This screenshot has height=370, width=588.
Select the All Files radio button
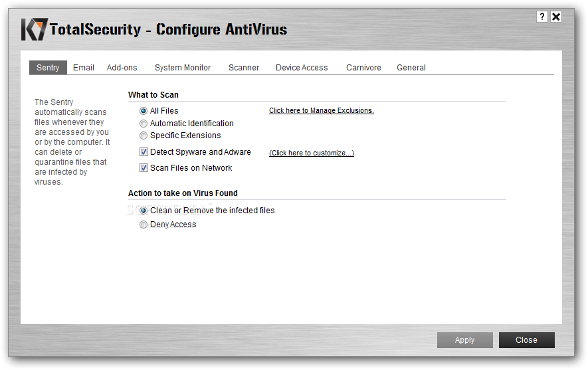coord(144,111)
